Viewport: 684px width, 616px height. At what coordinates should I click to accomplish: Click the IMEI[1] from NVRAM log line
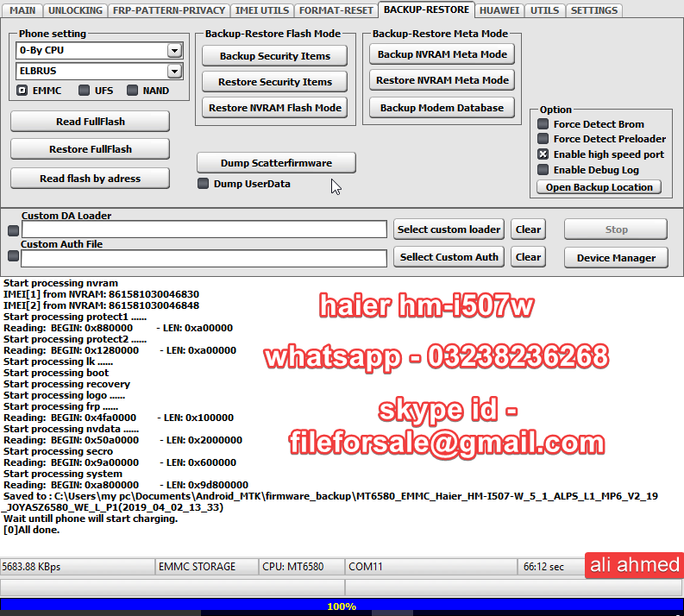101,294
